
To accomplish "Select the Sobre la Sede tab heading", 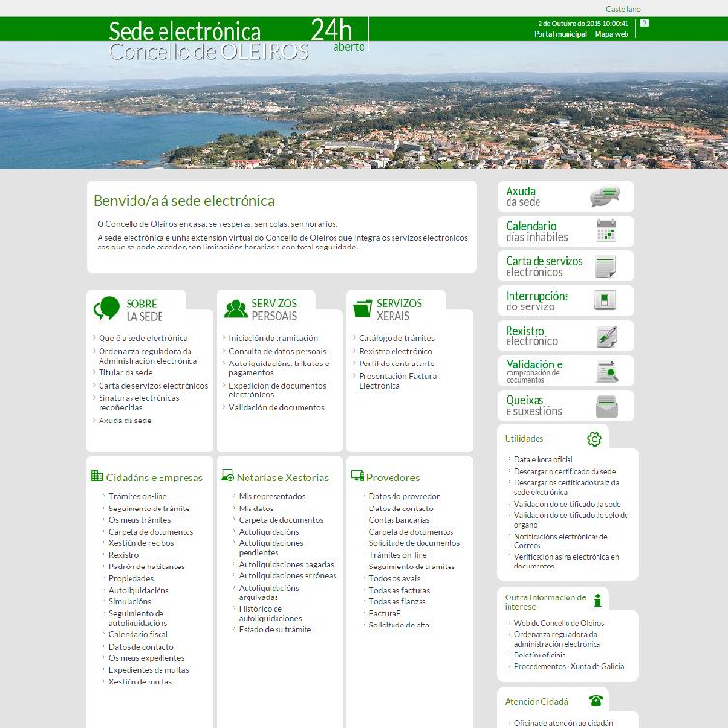I will pos(142,309).
